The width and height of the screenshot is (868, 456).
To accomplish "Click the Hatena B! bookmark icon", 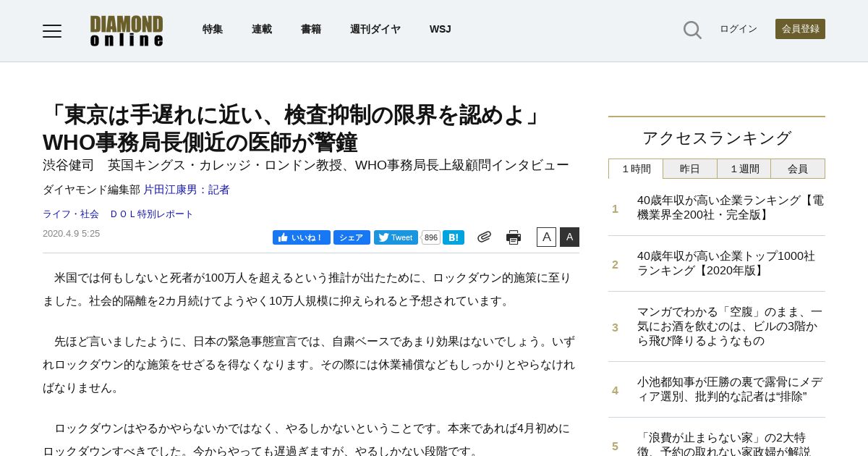I will pyautogui.click(x=454, y=237).
